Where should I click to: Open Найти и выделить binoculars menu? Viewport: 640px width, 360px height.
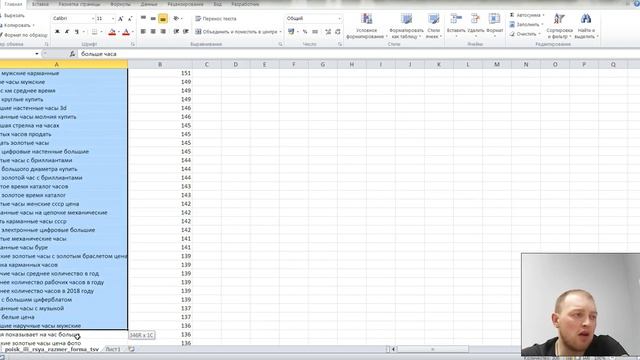click(x=586, y=26)
